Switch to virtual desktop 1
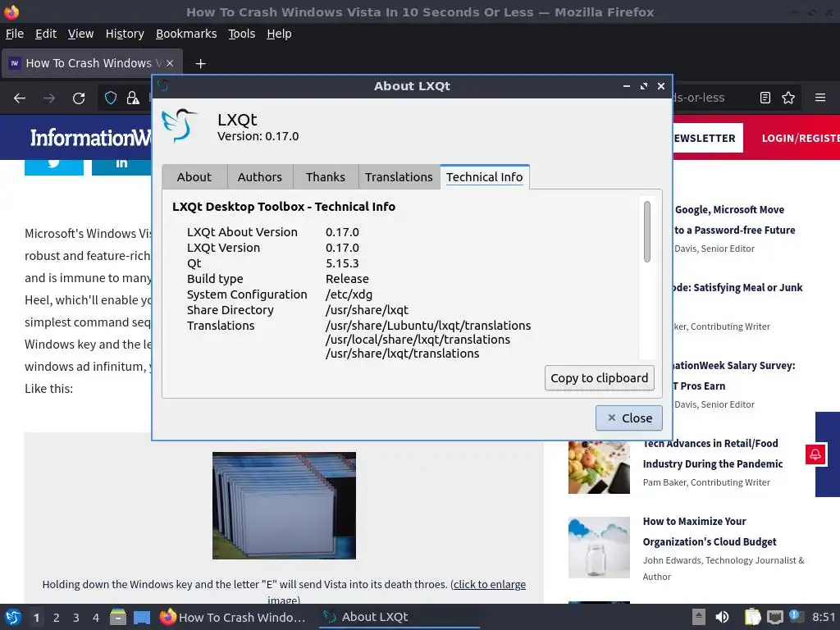The height and width of the screenshot is (630, 840). [36, 618]
